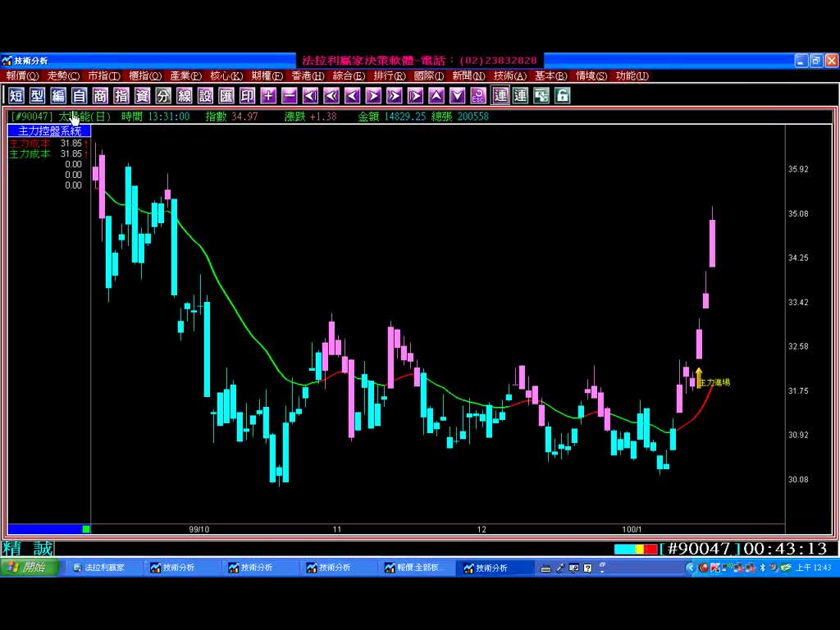Open the 香港(H) menu

coord(308,76)
